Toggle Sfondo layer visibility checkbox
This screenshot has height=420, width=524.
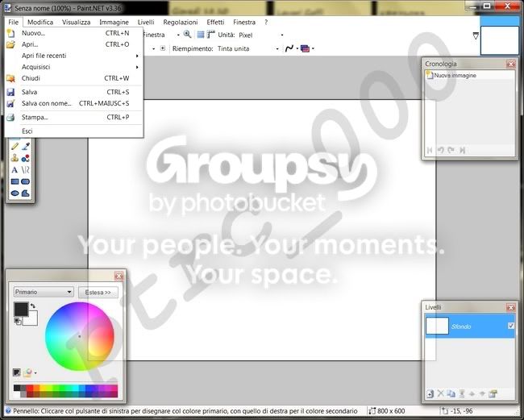pyautogui.click(x=511, y=326)
